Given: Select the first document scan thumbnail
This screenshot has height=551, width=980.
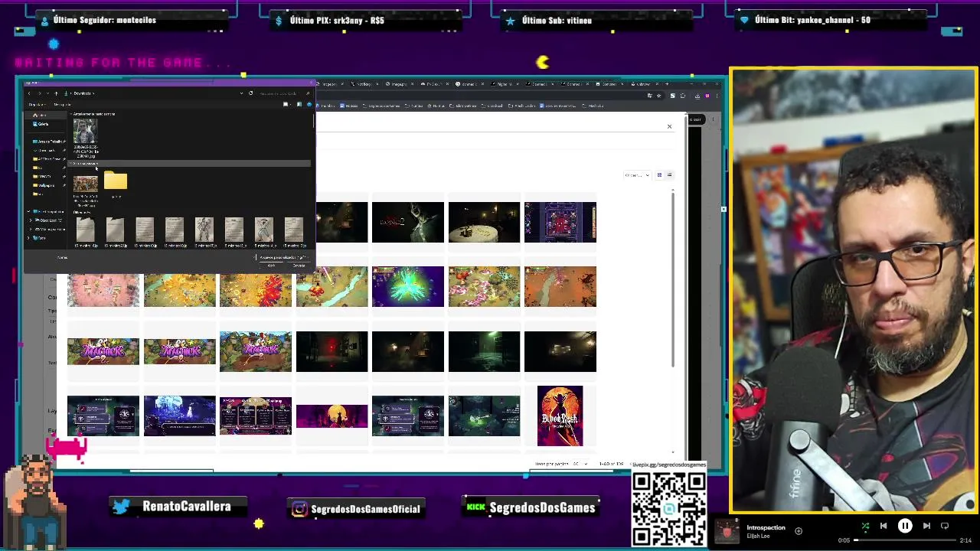Looking at the screenshot, I should click(x=85, y=230).
